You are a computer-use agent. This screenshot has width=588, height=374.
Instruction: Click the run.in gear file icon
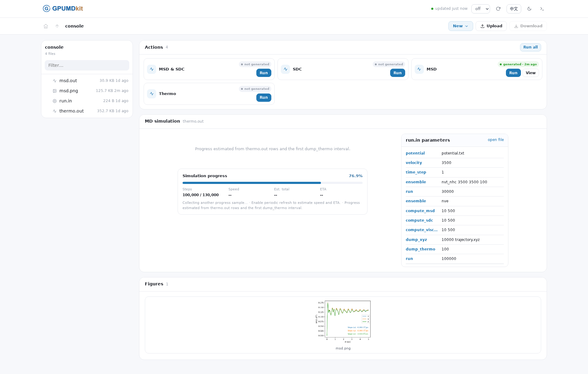pos(55,101)
